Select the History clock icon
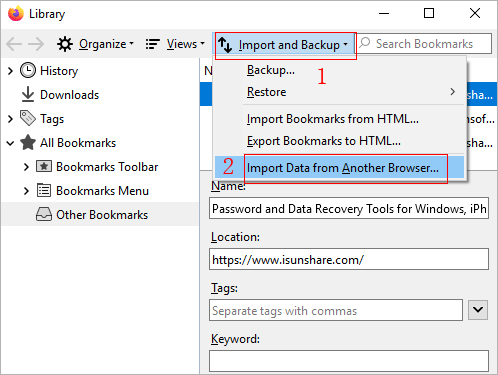 coord(28,70)
